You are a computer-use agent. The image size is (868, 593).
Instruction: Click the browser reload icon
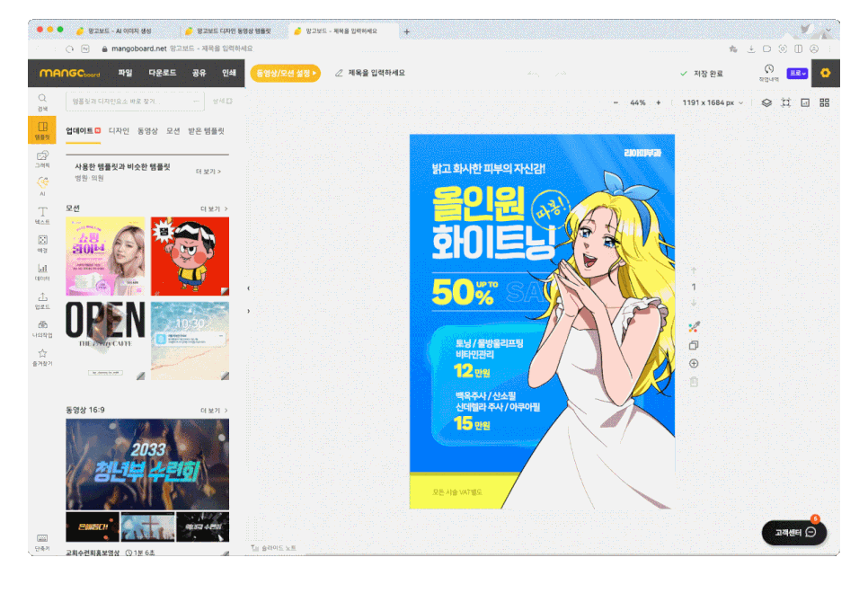[70, 49]
